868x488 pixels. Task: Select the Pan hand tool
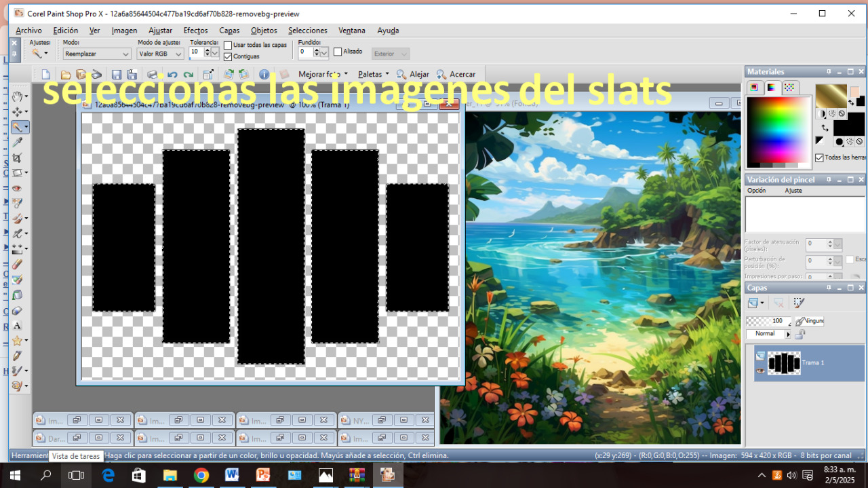tap(18, 96)
